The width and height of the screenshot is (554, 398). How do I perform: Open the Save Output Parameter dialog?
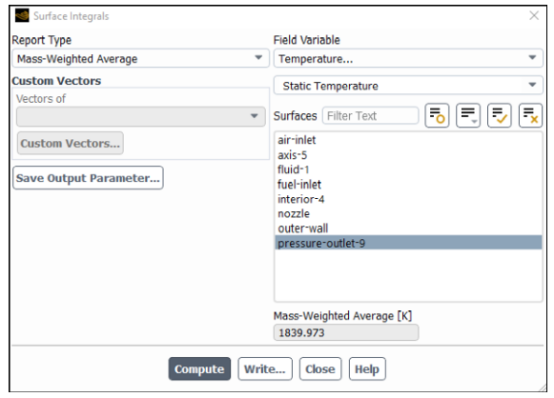click(88, 178)
